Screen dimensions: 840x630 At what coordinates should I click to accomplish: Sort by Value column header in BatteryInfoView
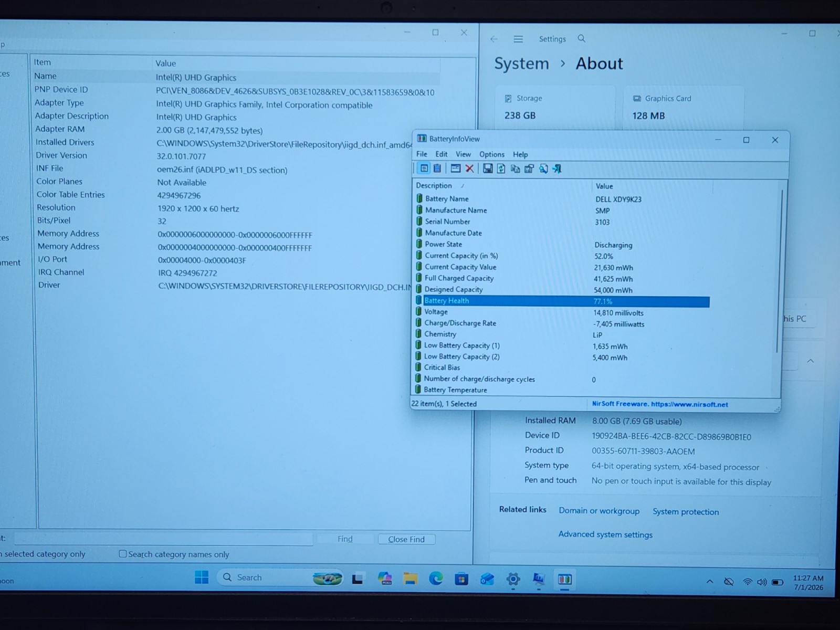653,186
